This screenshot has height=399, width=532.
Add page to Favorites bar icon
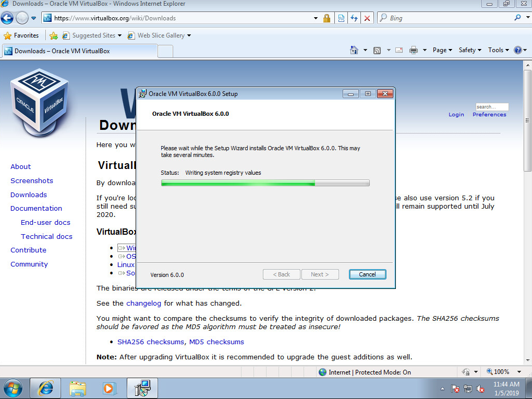[x=54, y=35]
